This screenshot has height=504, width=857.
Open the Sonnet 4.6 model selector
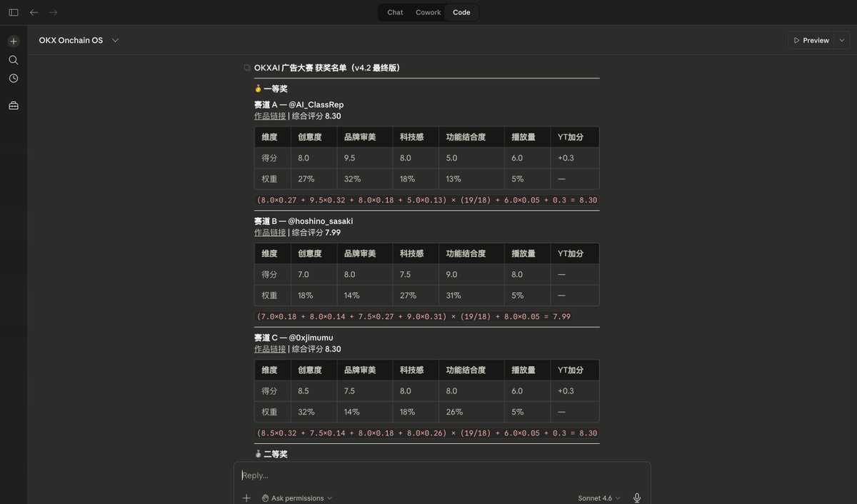[598, 498]
